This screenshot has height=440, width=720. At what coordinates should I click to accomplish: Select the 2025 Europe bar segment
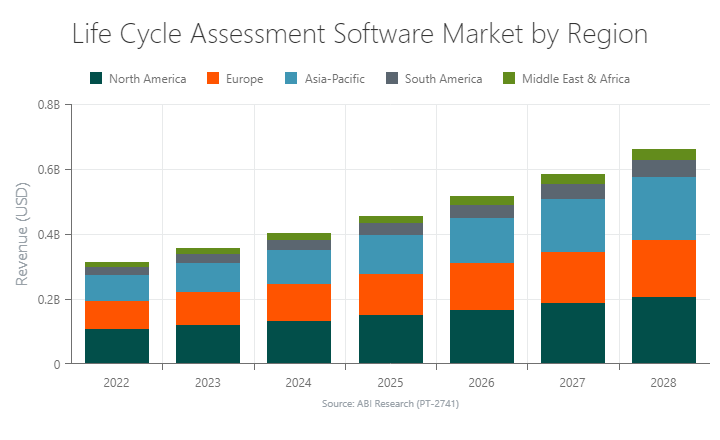click(x=391, y=294)
